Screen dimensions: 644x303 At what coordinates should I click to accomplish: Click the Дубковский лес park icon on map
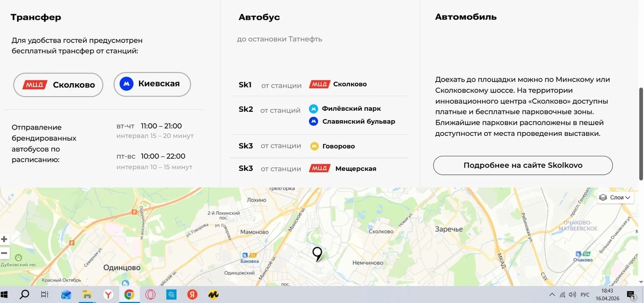click(18, 257)
